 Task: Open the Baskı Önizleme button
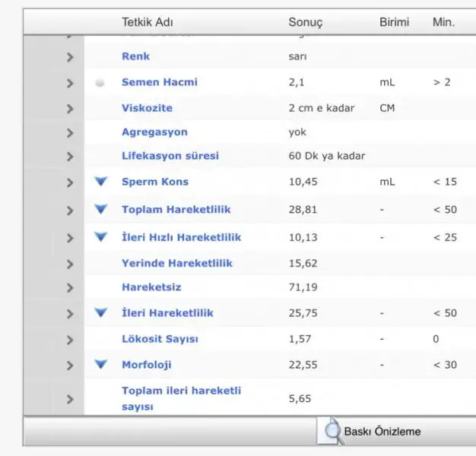(x=381, y=432)
